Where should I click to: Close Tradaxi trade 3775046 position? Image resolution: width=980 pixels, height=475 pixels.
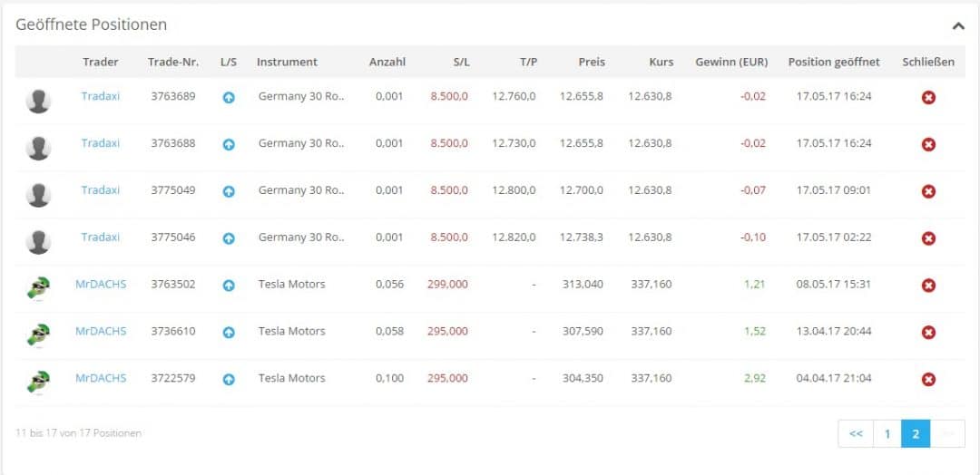928,238
